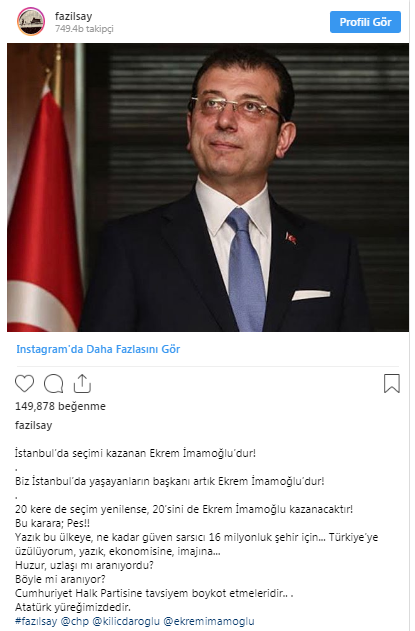The image size is (415, 631).
Task: Open the @kilicdaroglu mention
Action: 126,621
